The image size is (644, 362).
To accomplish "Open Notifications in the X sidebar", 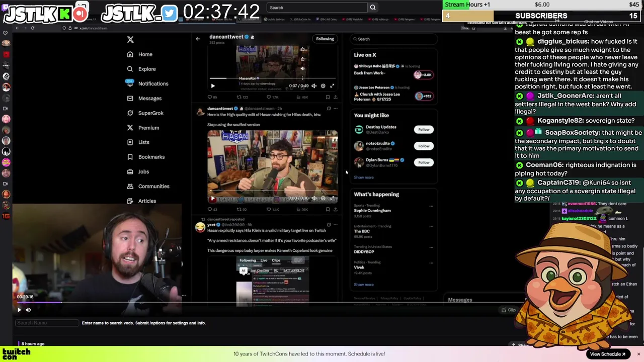I will [153, 83].
